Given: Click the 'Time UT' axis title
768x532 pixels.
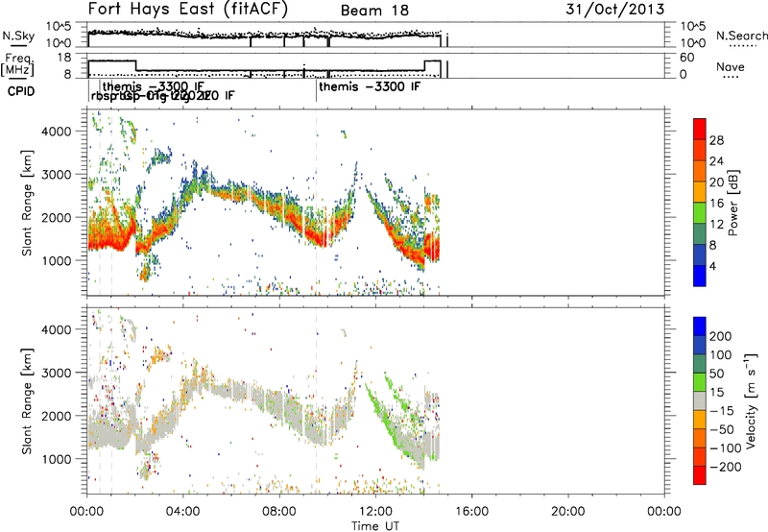Looking at the screenshot, I should tap(375, 526).
